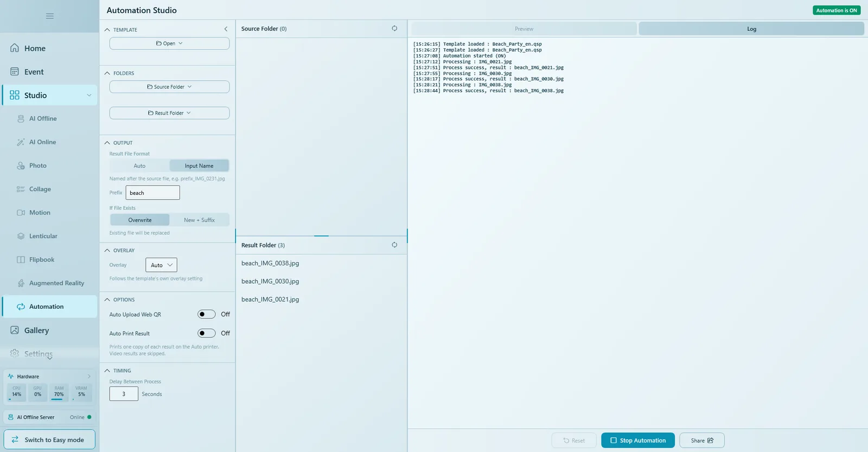Open the Event section
868x452 pixels.
[49, 72]
